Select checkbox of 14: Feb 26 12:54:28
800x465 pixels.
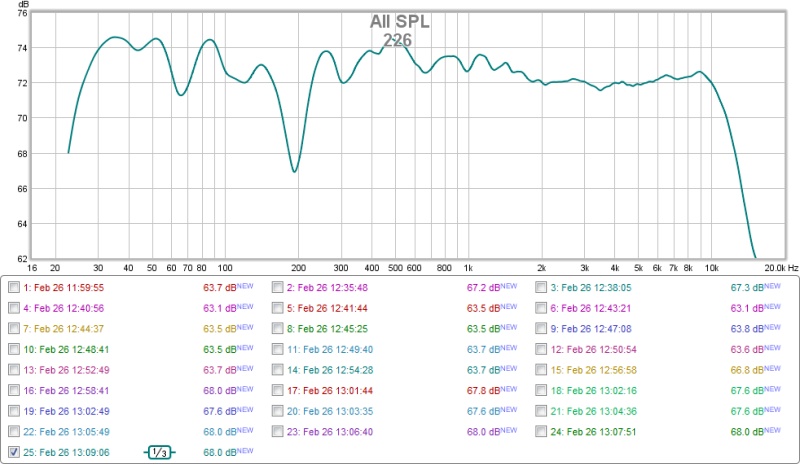pyautogui.click(x=278, y=370)
